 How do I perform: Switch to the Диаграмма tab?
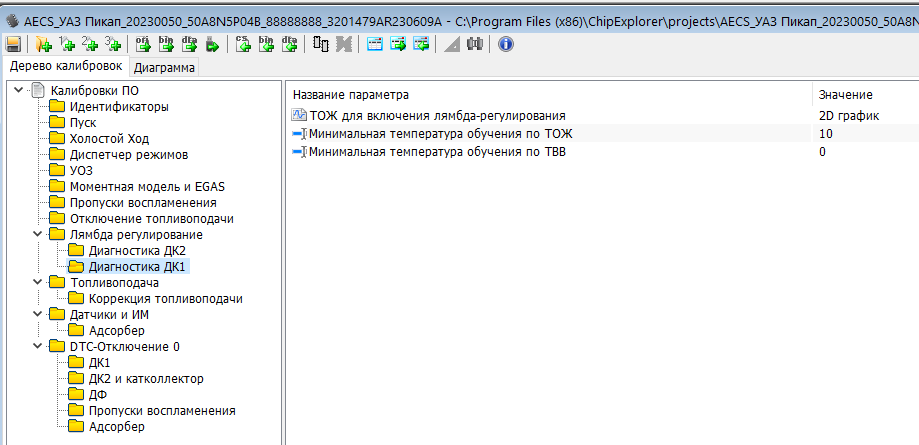point(164,68)
